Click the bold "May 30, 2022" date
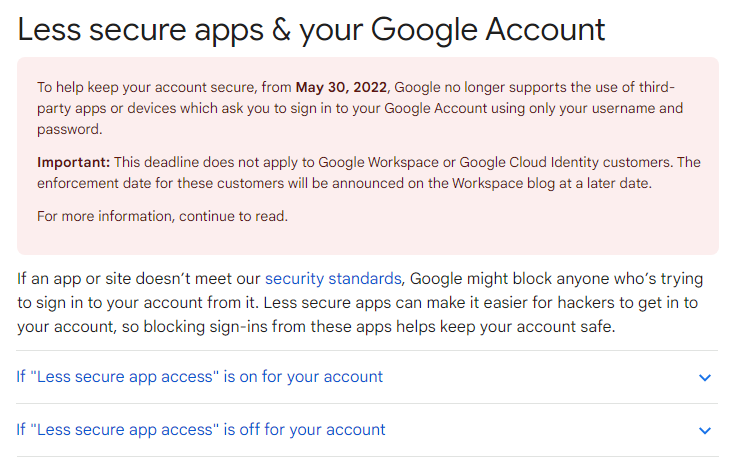The width and height of the screenshot is (745, 466). tap(341, 87)
